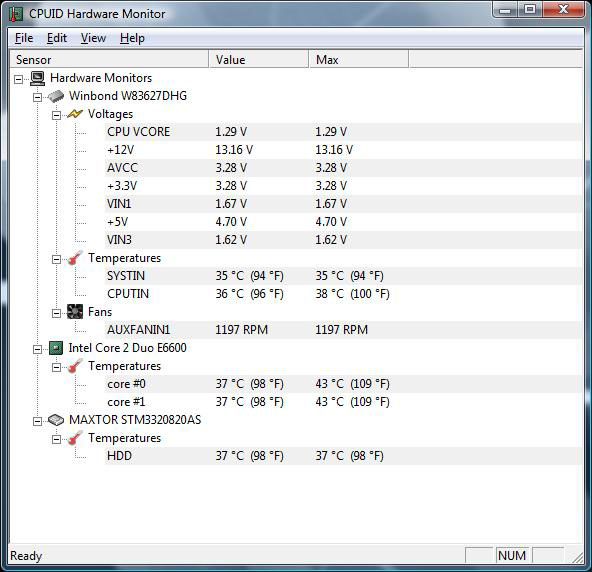Open the View menu

(x=93, y=38)
